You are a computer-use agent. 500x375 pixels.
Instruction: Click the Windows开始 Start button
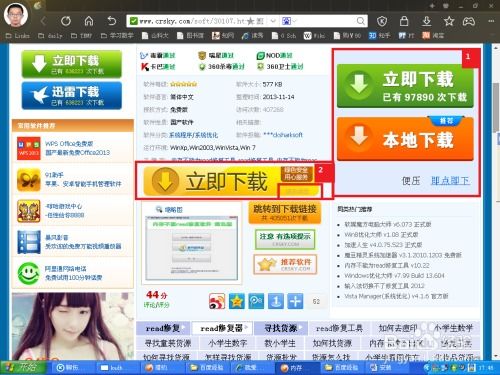pos(23,367)
